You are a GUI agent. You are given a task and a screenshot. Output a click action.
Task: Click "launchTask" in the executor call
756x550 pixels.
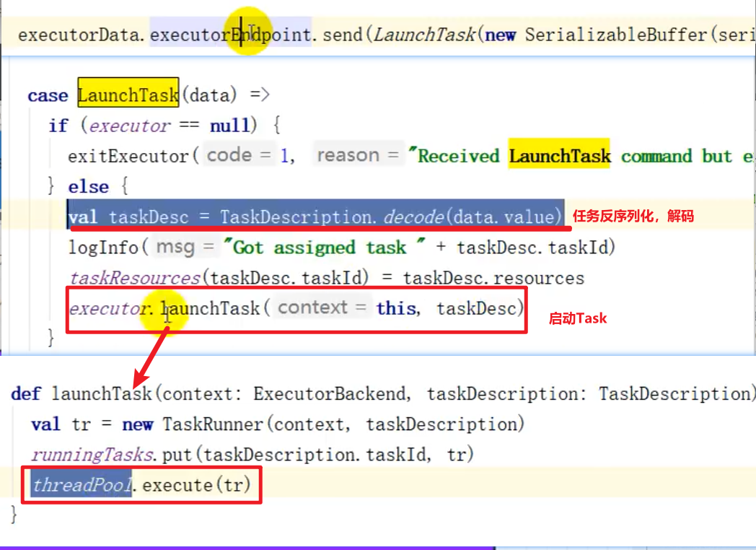point(210,308)
